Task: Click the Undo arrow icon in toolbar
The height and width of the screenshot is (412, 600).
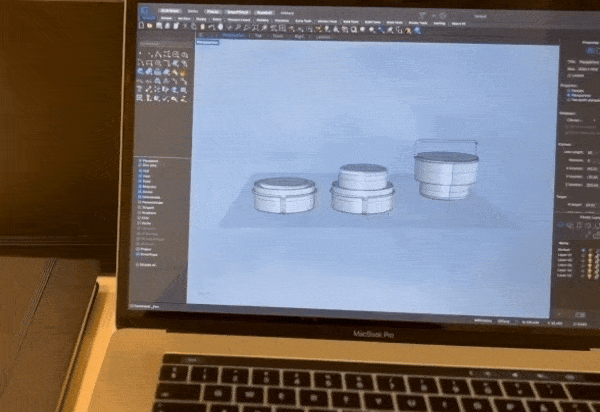Action: click(212, 27)
